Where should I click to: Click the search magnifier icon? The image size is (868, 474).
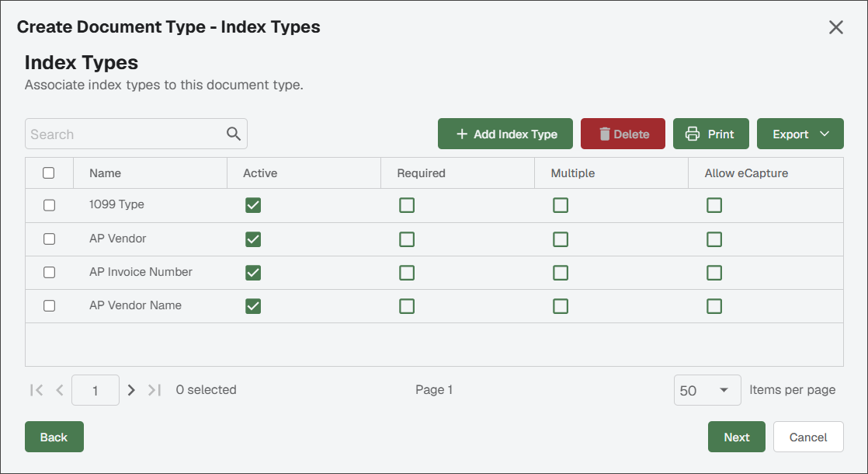pos(234,134)
